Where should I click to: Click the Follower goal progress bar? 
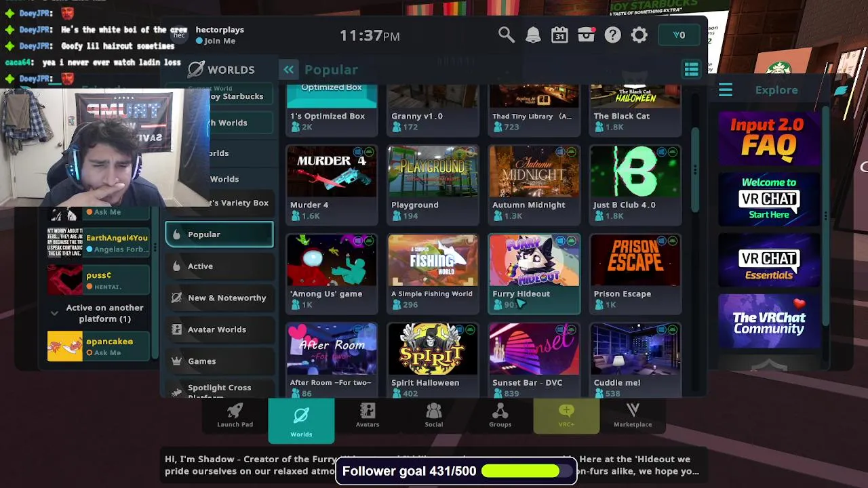pyautogui.click(x=526, y=471)
